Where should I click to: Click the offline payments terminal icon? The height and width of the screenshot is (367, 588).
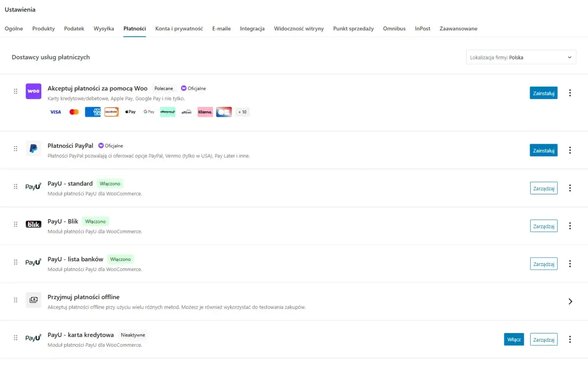click(x=33, y=300)
